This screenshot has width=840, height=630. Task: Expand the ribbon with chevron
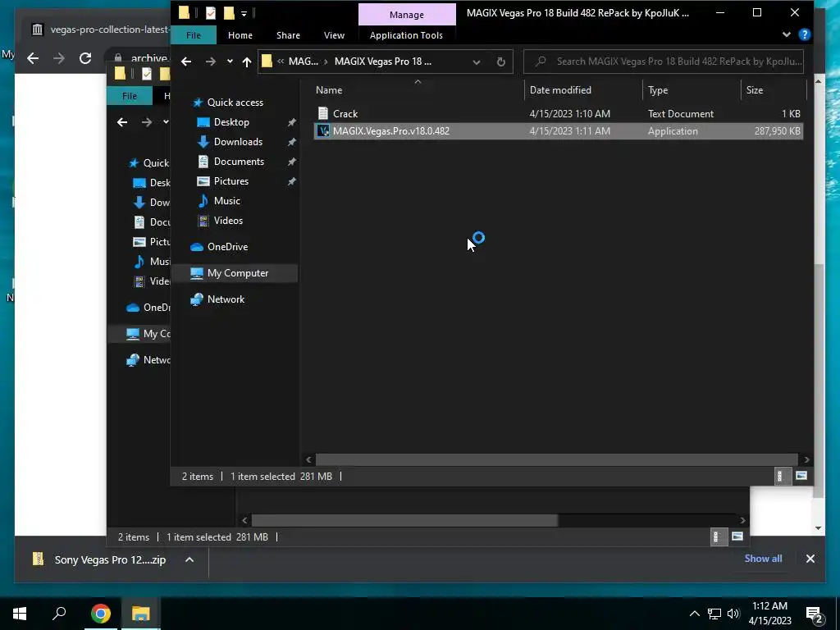[787, 34]
